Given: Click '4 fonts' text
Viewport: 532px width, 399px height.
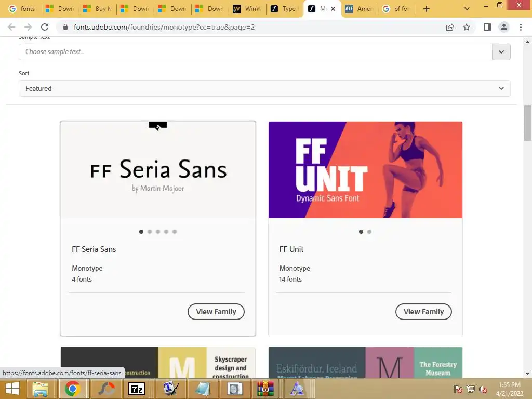Looking at the screenshot, I should point(82,279).
